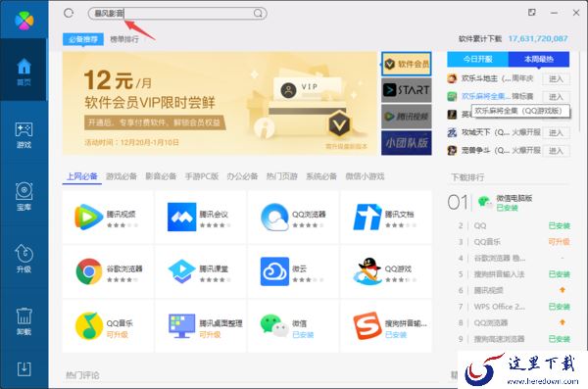This screenshot has width=588, height=389.
Task: Open the 腾讯文档 app tile
Action: 386,217
